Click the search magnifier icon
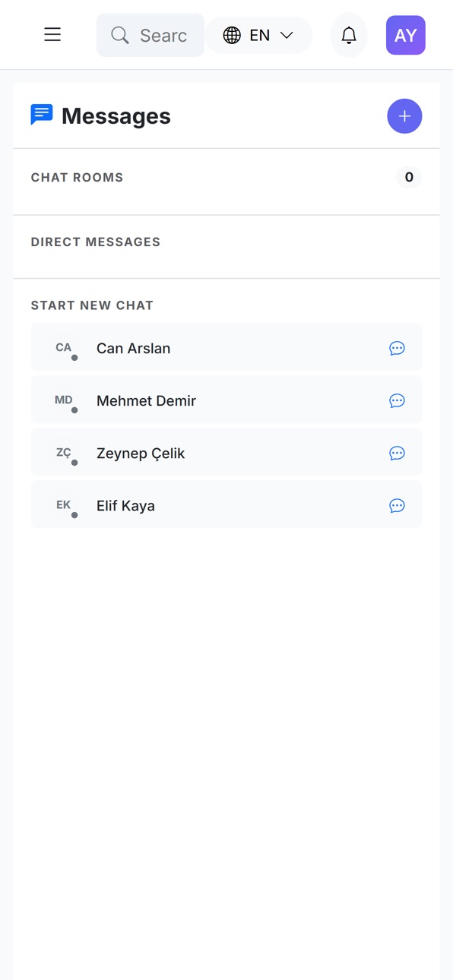The height and width of the screenshot is (980, 453). 119,35
